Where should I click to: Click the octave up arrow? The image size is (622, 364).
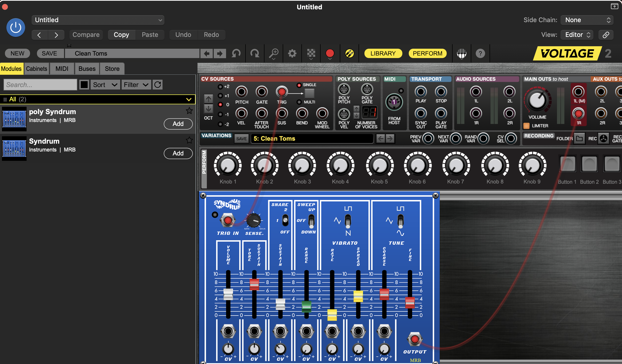[x=209, y=99]
